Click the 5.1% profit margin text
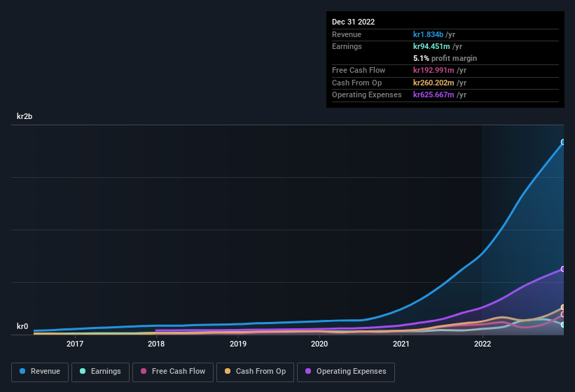The width and height of the screenshot is (575, 392). pyautogui.click(x=445, y=58)
